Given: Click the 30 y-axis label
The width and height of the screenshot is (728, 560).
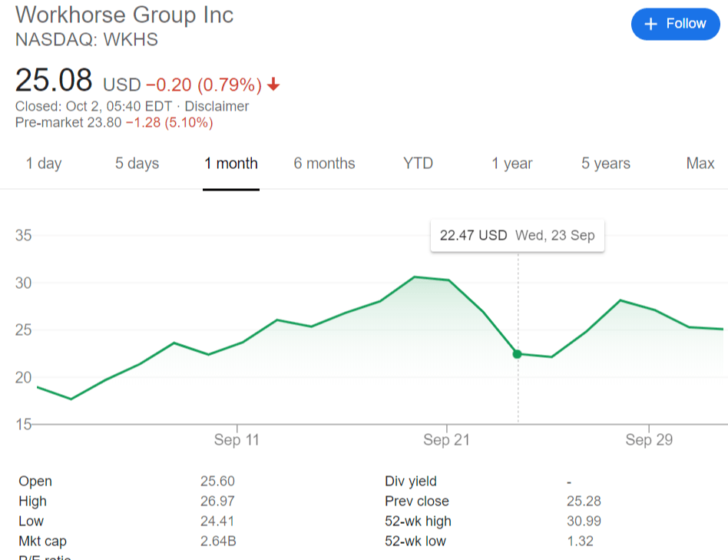Looking at the screenshot, I should click(x=24, y=283).
